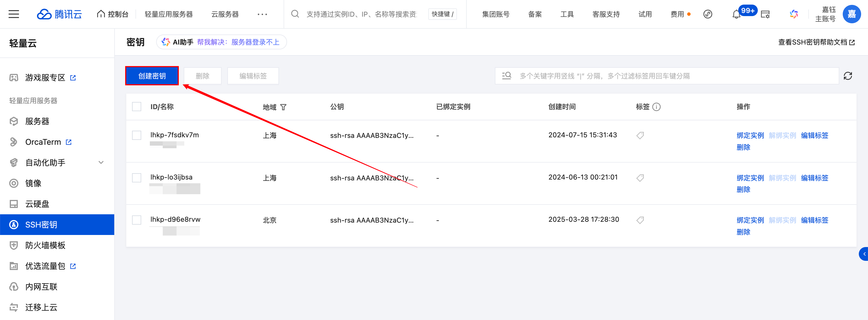The width and height of the screenshot is (868, 320).
Task: Expand the 自动化助手 sidebar section
Action: point(101,163)
